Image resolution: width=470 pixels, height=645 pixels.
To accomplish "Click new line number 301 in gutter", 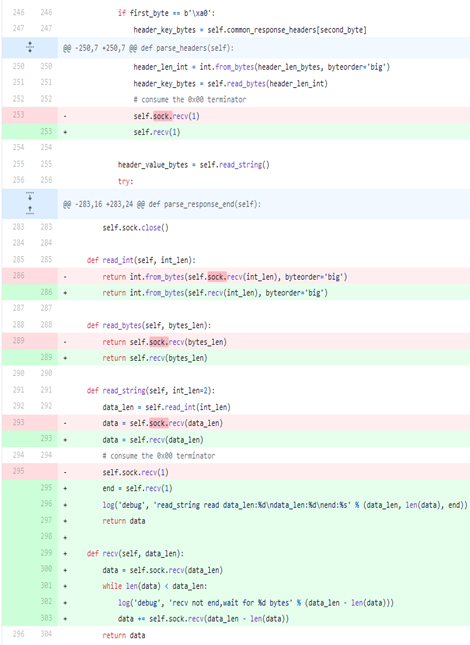I will (x=46, y=585).
